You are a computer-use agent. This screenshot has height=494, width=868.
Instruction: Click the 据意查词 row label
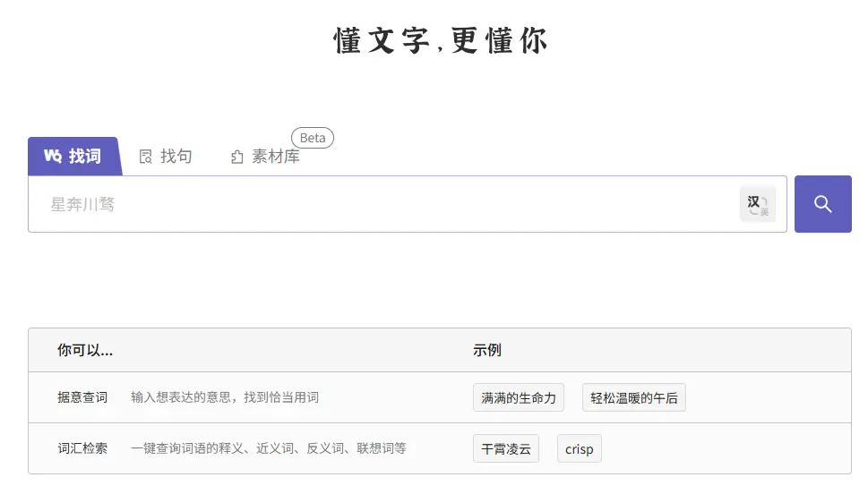tap(82, 397)
